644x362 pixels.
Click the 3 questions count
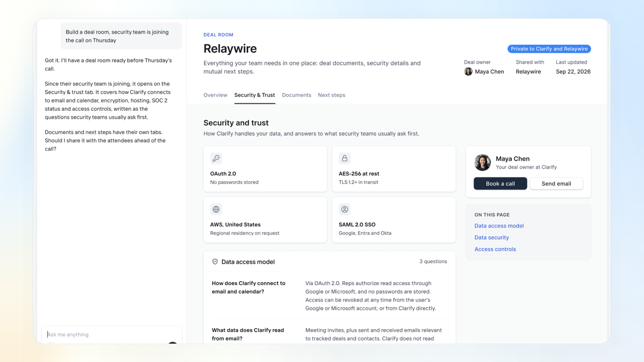433,261
